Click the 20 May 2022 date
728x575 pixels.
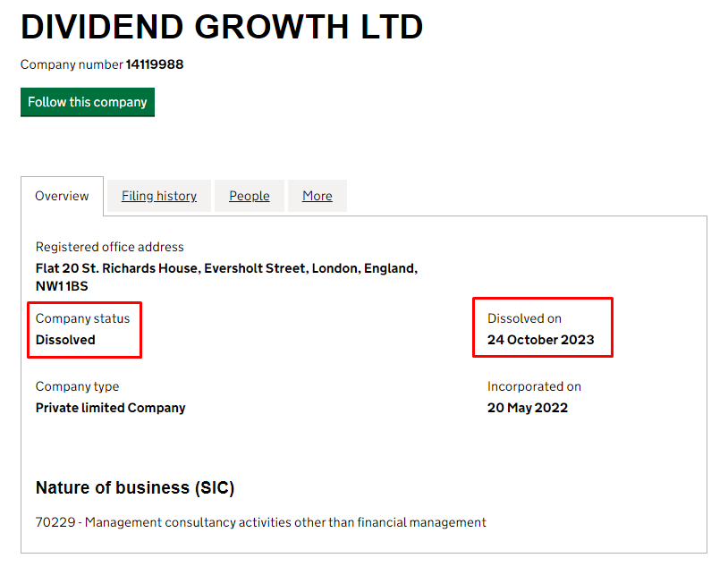[x=528, y=408]
